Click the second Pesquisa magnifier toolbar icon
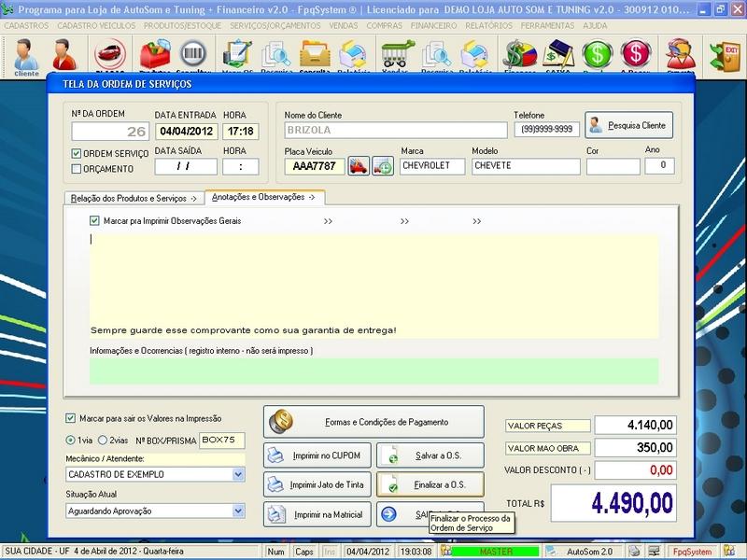Screen dimensions: 747x560 click(437, 55)
